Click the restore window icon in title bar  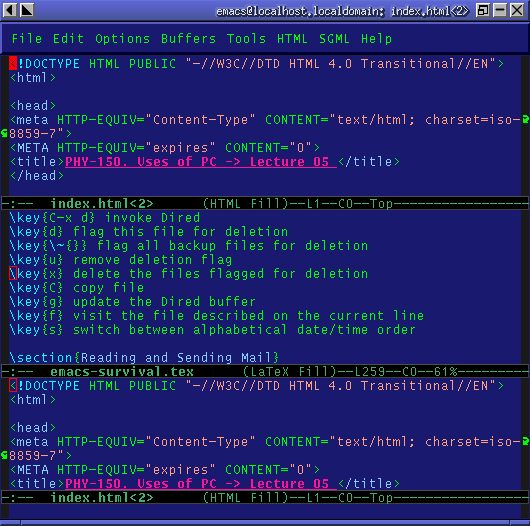(482, 10)
